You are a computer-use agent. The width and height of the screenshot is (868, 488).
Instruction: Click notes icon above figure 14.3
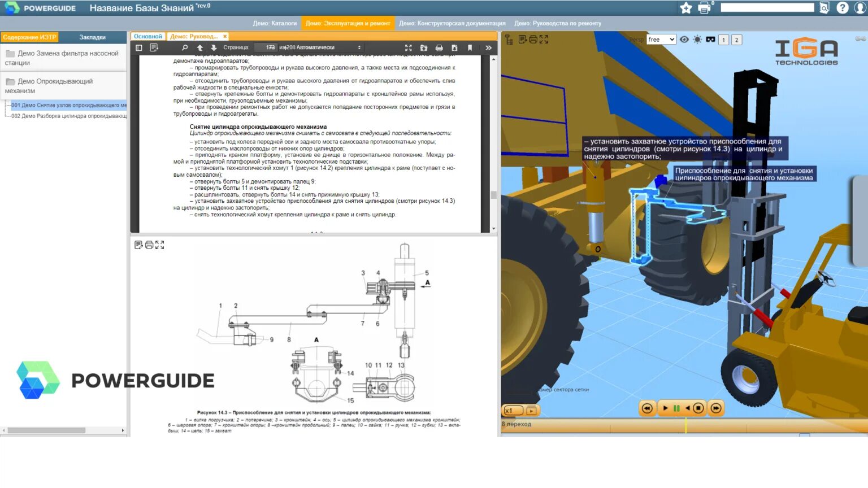138,245
